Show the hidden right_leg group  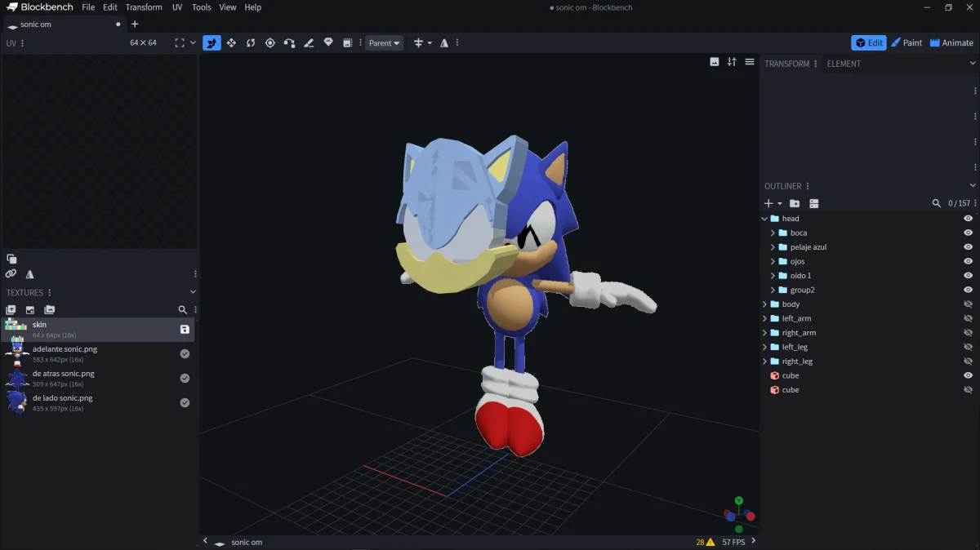969,361
